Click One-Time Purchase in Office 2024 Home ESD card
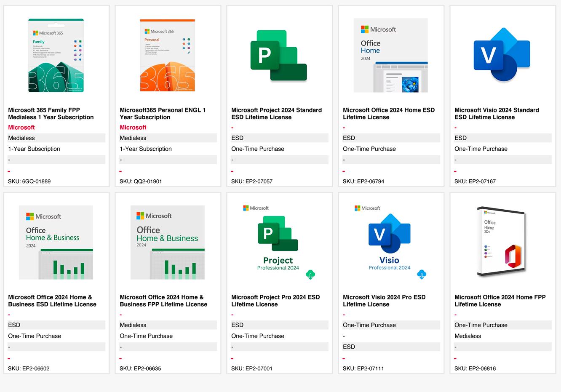Screen dimensions: 561x392 (x=369, y=149)
